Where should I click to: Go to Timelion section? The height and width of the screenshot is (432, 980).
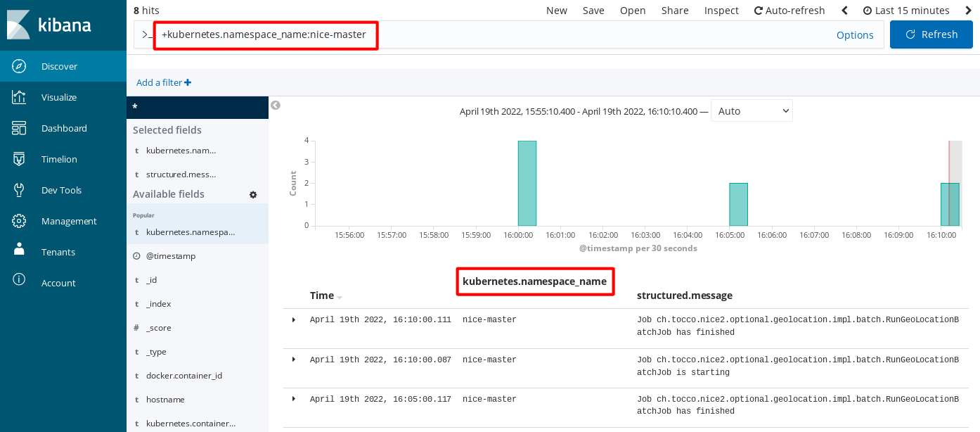pyautogui.click(x=63, y=159)
